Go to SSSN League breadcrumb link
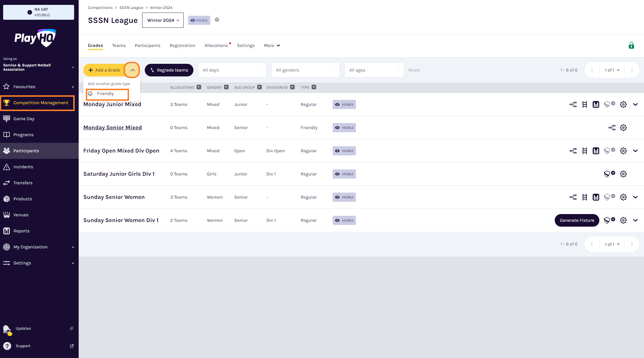This screenshot has width=644, height=358. click(131, 8)
